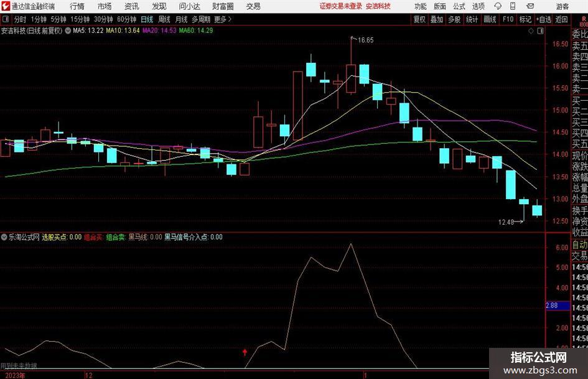
Task: Click the 组合买 indicator label
Action: click(x=93, y=237)
